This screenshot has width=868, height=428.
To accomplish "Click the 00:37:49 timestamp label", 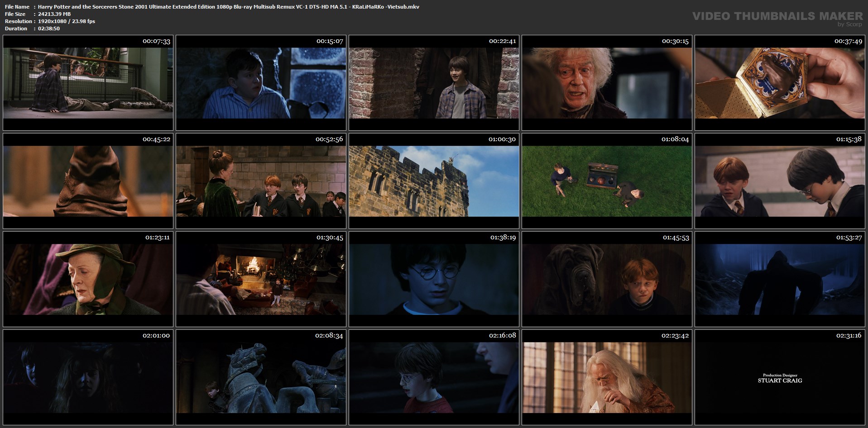I will [x=849, y=41].
